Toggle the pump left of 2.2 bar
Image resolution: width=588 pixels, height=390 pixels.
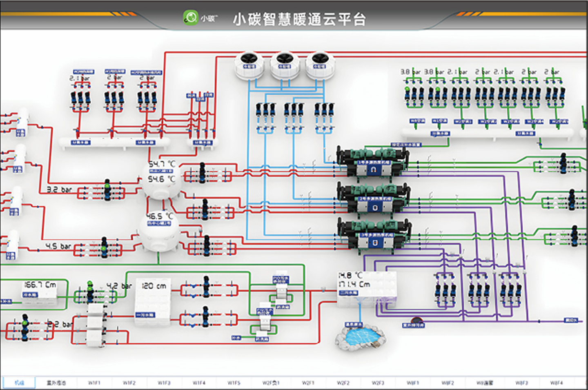click(x=25, y=327)
